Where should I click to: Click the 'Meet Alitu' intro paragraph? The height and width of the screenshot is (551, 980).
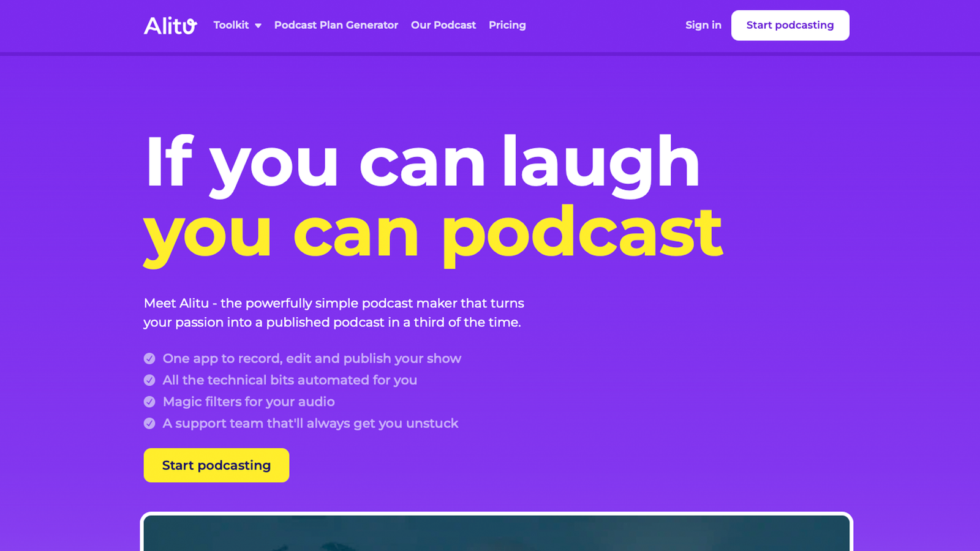(x=334, y=313)
